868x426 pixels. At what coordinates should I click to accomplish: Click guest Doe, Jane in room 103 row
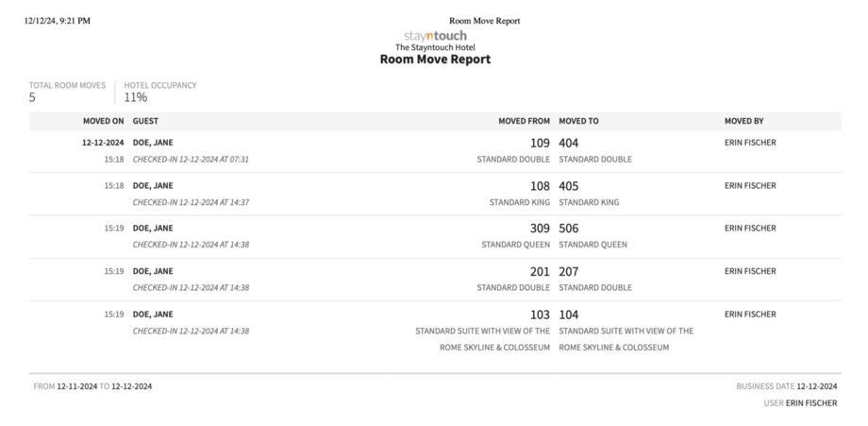point(153,315)
